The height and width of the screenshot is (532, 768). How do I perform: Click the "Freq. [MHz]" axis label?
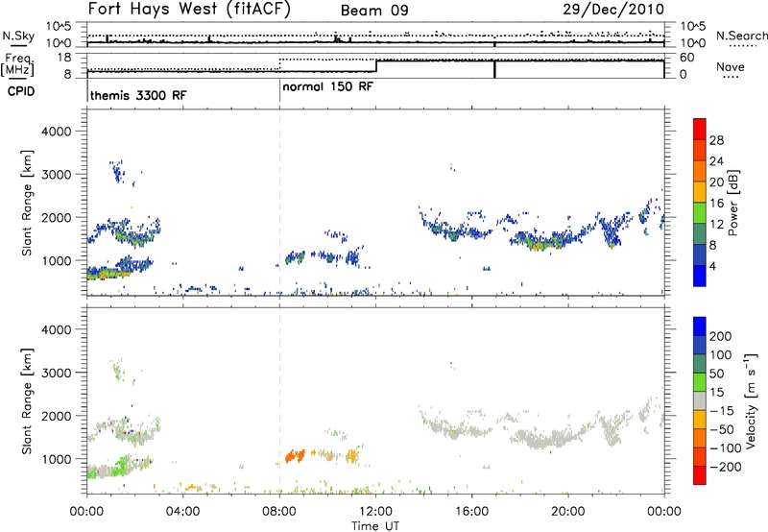(18, 65)
